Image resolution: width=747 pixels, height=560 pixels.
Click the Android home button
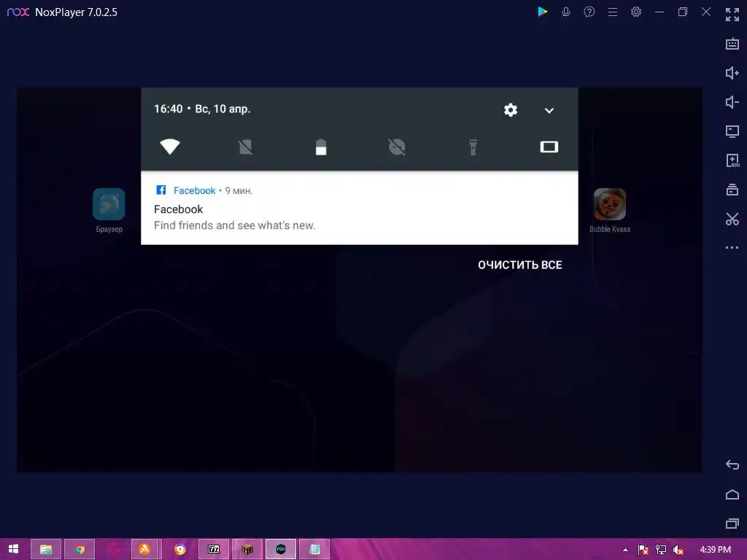732,495
